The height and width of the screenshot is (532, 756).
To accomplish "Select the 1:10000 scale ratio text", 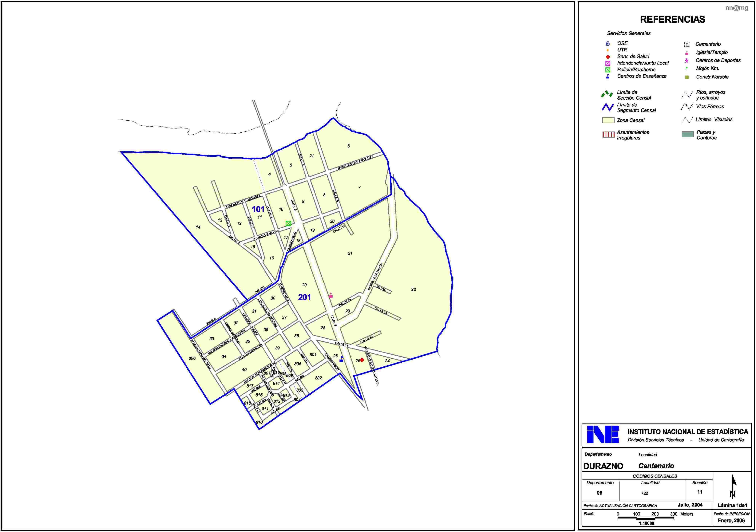I will (646, 523).
